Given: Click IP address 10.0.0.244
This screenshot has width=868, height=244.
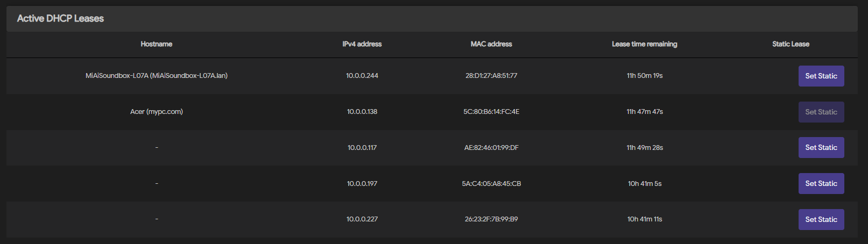Looking at the screenshot, I should [362, 76].
